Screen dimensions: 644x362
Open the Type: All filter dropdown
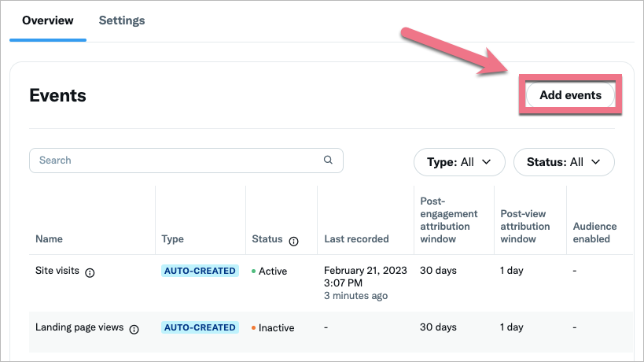click(459, 162)
